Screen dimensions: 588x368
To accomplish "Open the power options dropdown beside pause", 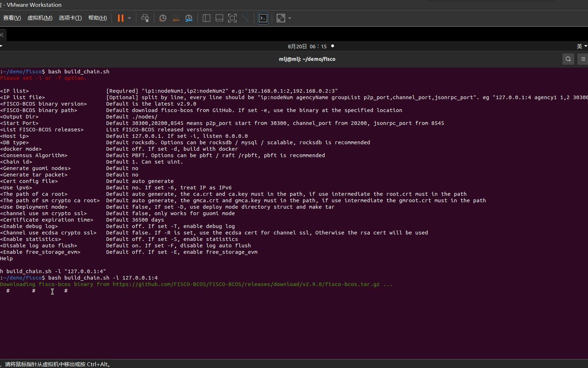I will [x=129, y=18].
